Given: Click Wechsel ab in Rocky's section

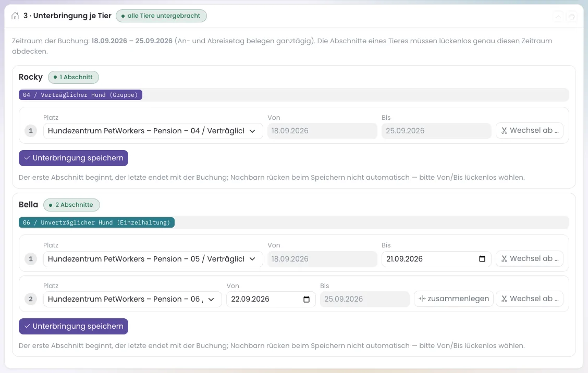Looking at the screenshot, I should (x=530, y=130).
